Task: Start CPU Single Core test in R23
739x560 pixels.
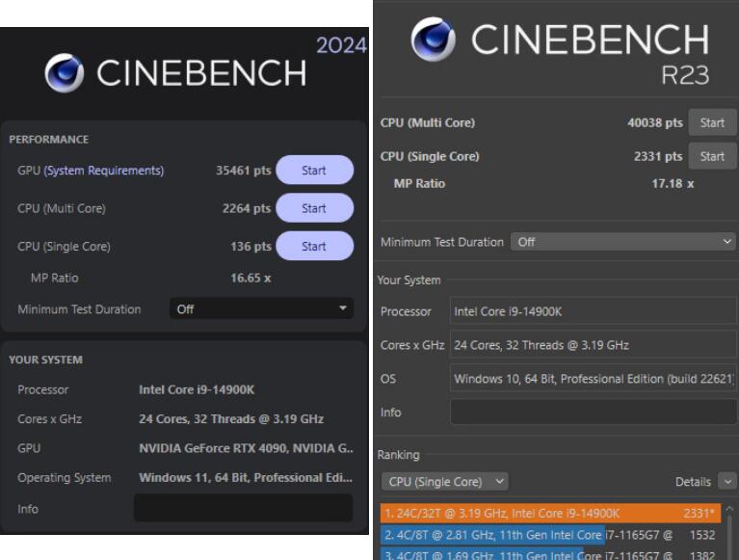Action: (712, 156)
